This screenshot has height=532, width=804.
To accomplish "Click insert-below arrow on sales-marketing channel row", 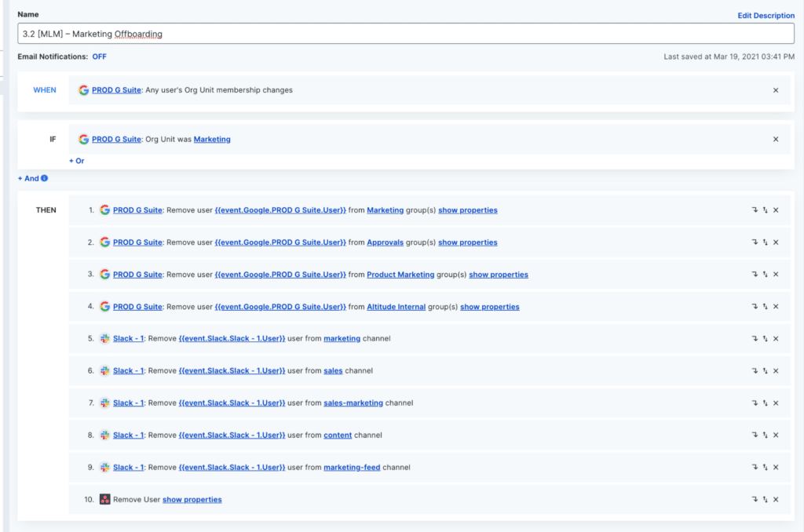I will (755, 403).
